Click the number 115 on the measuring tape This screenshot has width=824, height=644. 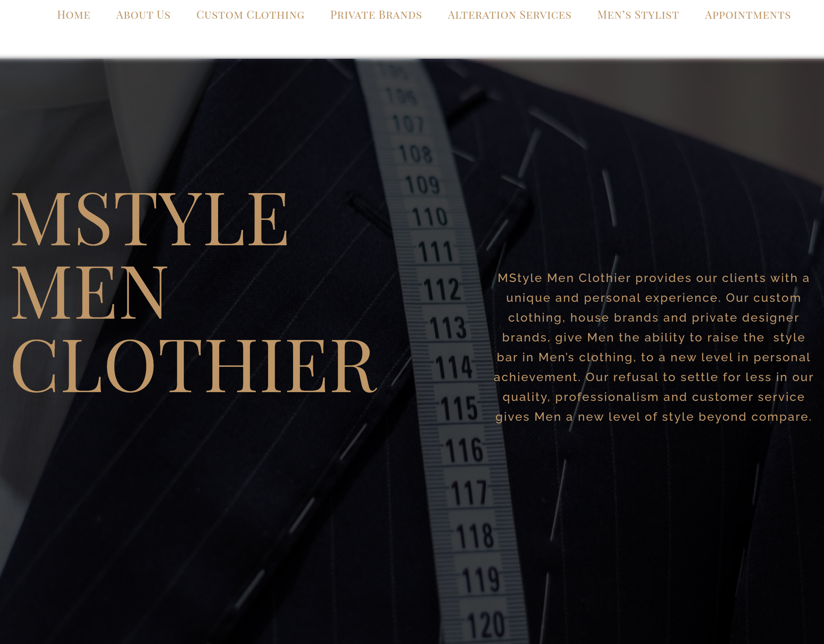click(x=459, y=408)
